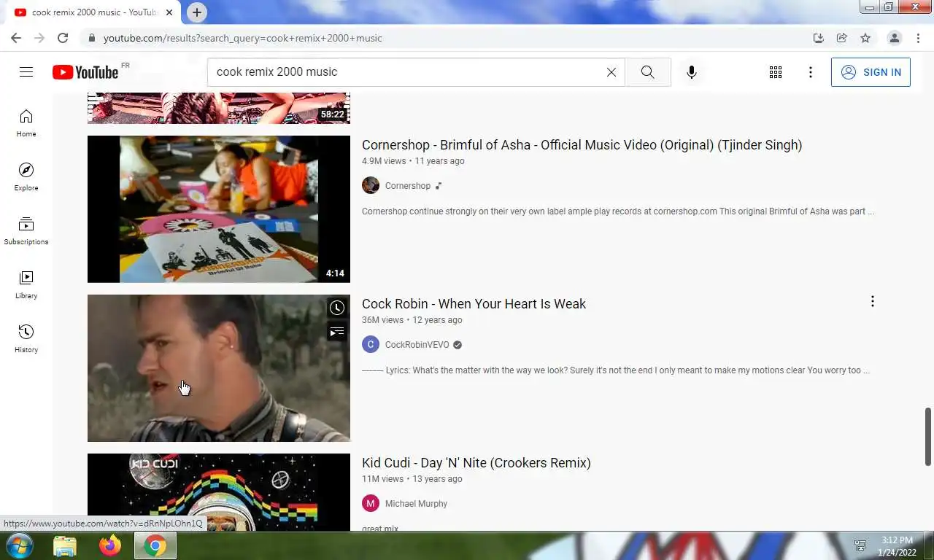Go to Home in sidebar
This screenshot has height=560, width=934.
pyautogui.click(x=26, y=123)
